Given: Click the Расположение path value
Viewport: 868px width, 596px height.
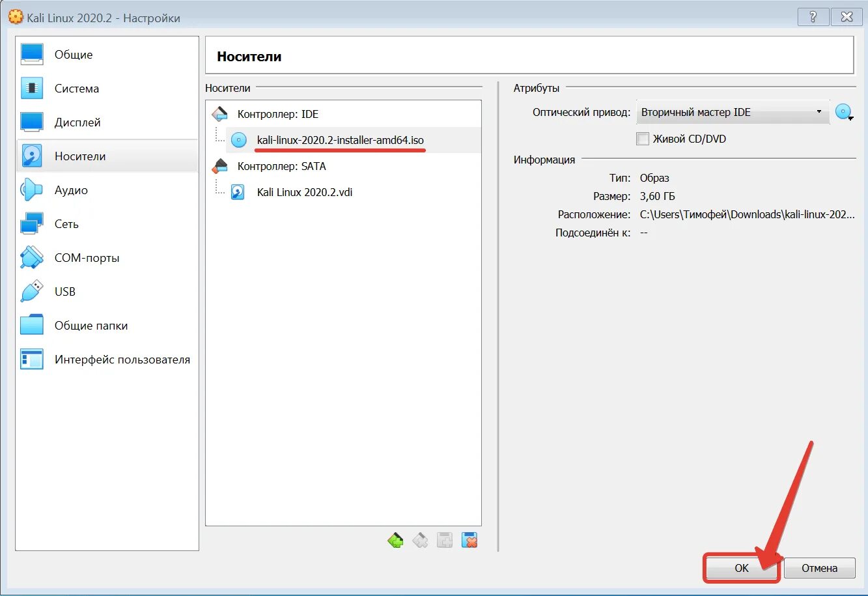Looking at the screenshot, I should pos(748,214).
